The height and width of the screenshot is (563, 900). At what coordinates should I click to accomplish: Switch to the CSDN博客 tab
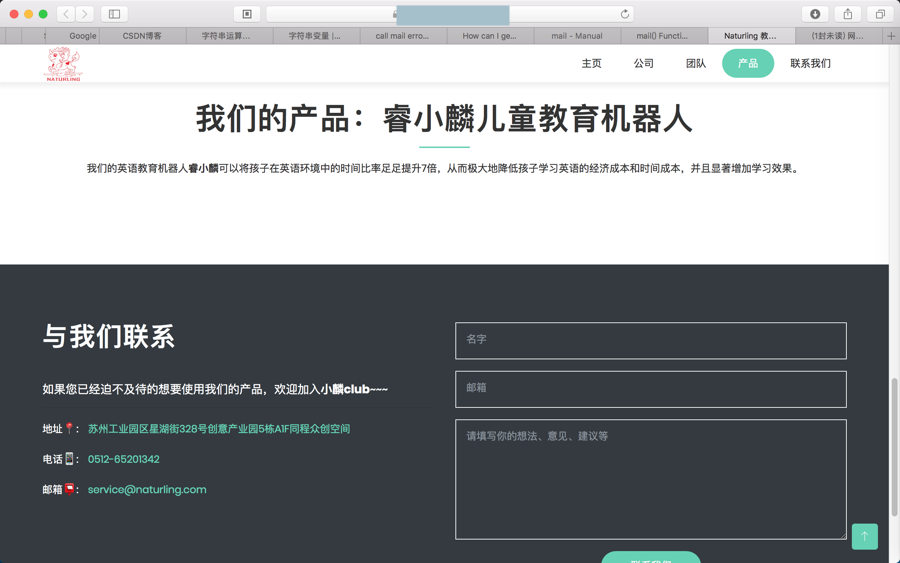coord(142,36)
